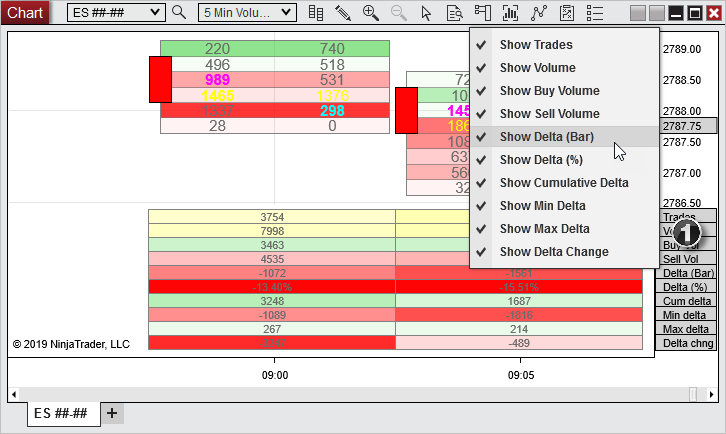This screenshot has width=726, height=434.
Task: Click the bar type candlestick icon
Action: pyautogui.click(x=316, y=13)
